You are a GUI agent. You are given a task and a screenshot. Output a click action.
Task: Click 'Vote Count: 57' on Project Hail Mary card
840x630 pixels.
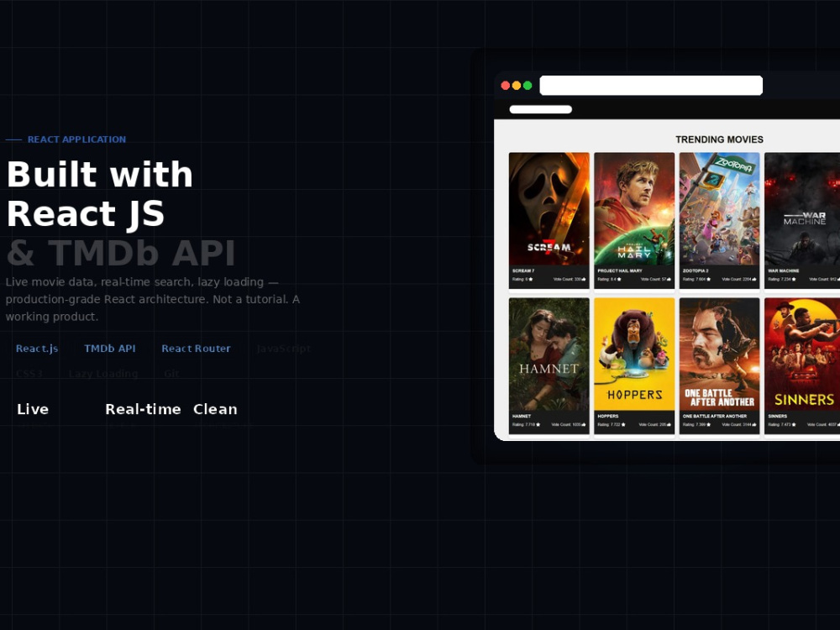click(x=653, y=279)
